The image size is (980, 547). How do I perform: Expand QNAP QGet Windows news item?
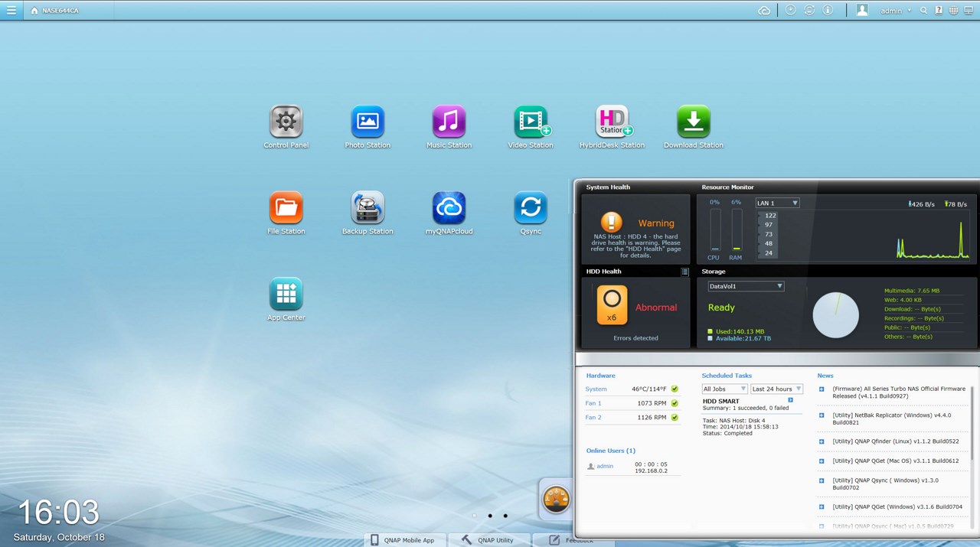pyautogui.click(x=822, y=506)
